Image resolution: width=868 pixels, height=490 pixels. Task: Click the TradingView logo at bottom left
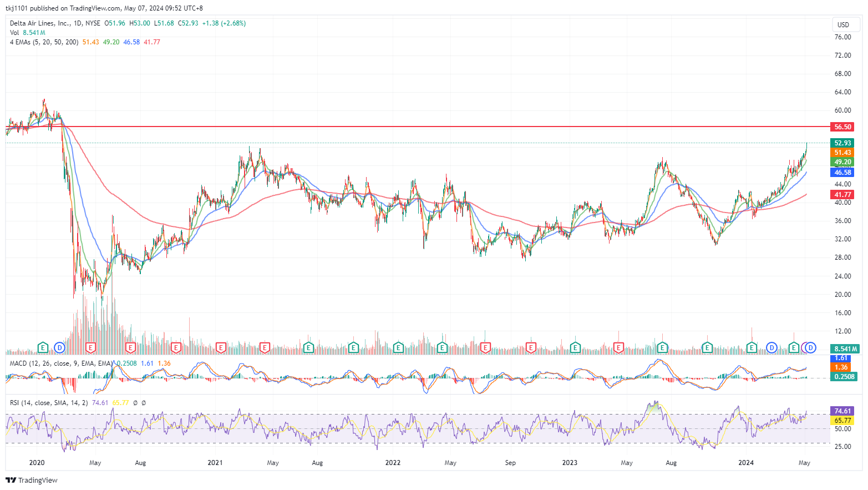pos(32,480)
